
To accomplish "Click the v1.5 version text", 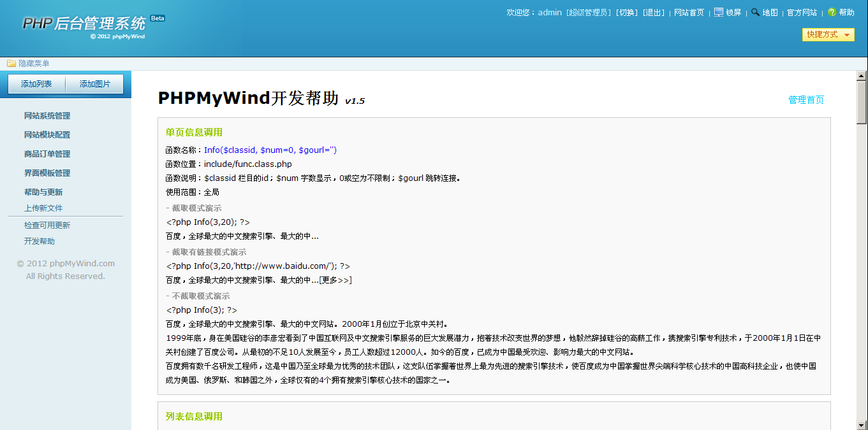I will (x=355, y=101).
